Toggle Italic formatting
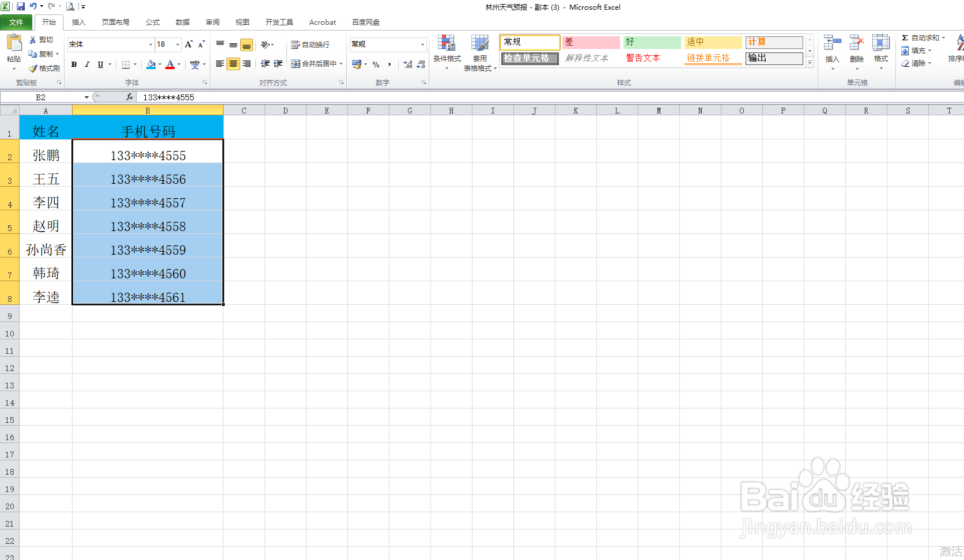The width and height of the screenshot is (964, 560). pyautogui.click(x=87, y=65)
